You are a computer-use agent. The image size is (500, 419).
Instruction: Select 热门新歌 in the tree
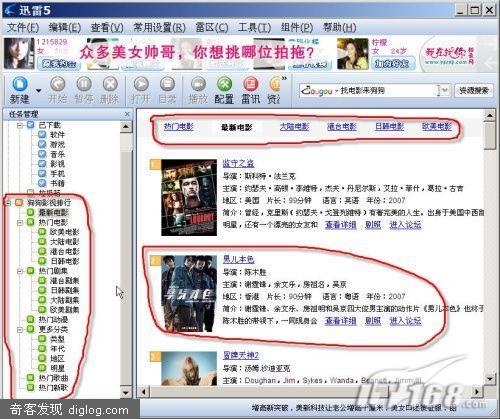(x=53, y=388)
